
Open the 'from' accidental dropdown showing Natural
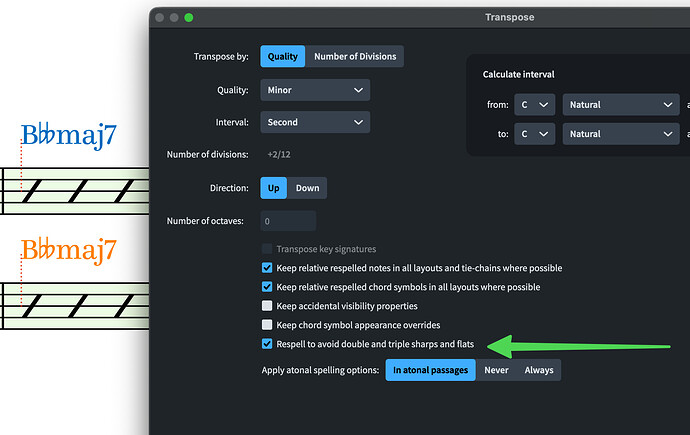621,104
